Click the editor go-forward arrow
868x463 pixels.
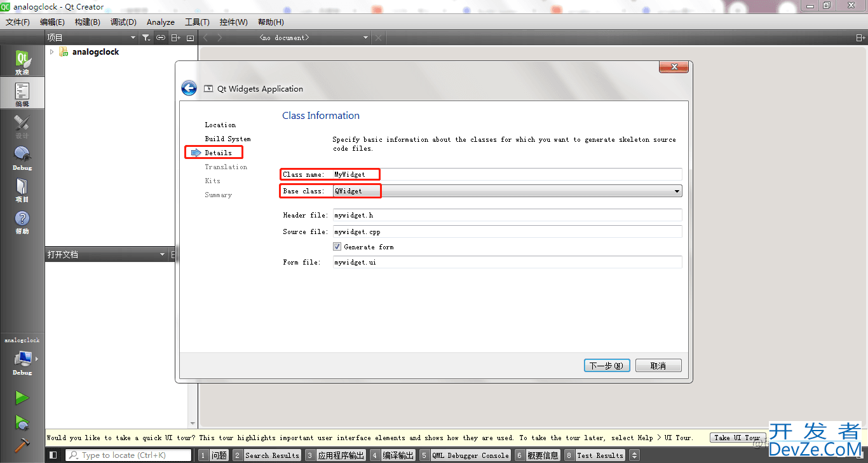pos(219,38)
